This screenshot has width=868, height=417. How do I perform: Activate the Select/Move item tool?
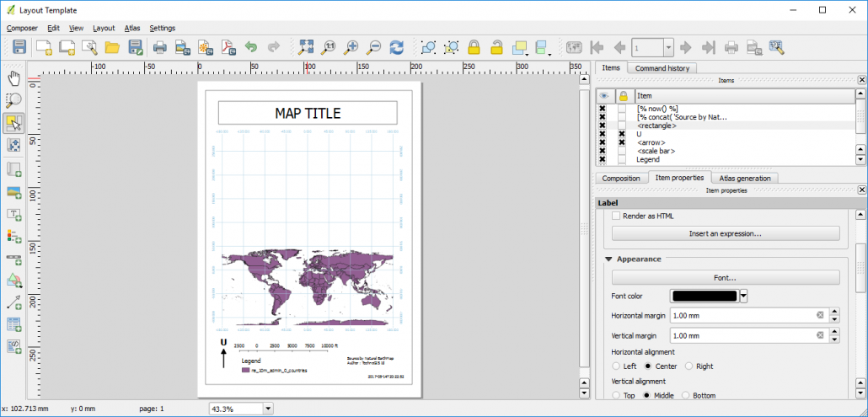click(13, 122)
